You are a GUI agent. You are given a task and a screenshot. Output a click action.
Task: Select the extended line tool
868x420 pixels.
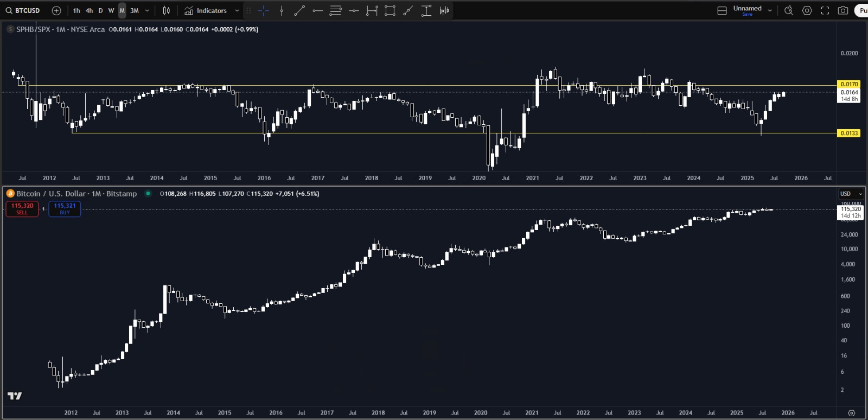coord(408,10)
